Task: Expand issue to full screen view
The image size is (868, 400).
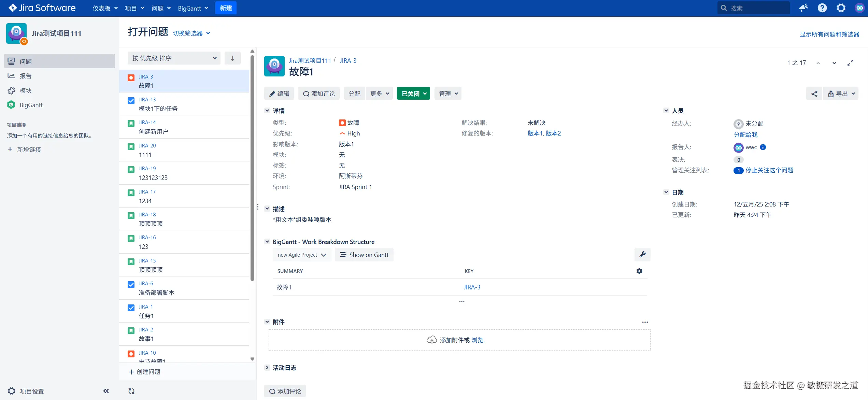Action: 850,63
